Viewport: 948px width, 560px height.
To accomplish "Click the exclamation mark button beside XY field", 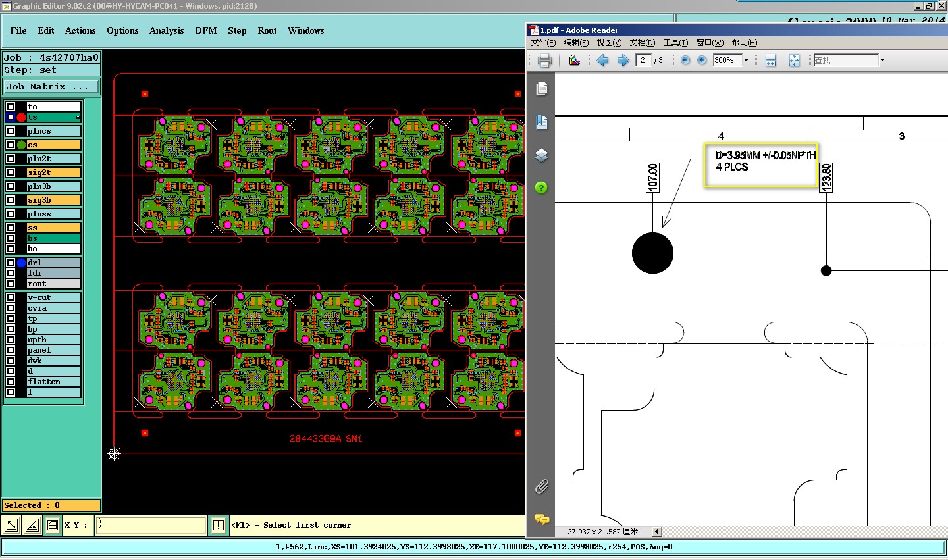I will [x=219, y=525].
